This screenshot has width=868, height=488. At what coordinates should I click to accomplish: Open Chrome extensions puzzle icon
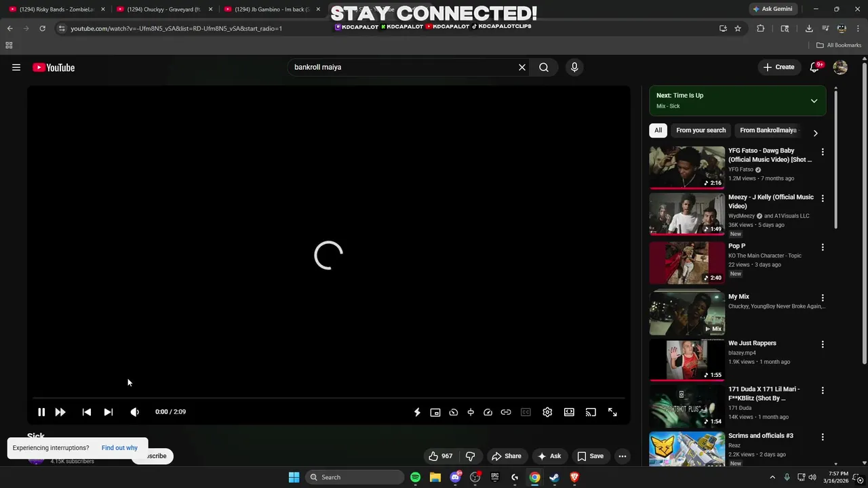click(x=760, y=28)
